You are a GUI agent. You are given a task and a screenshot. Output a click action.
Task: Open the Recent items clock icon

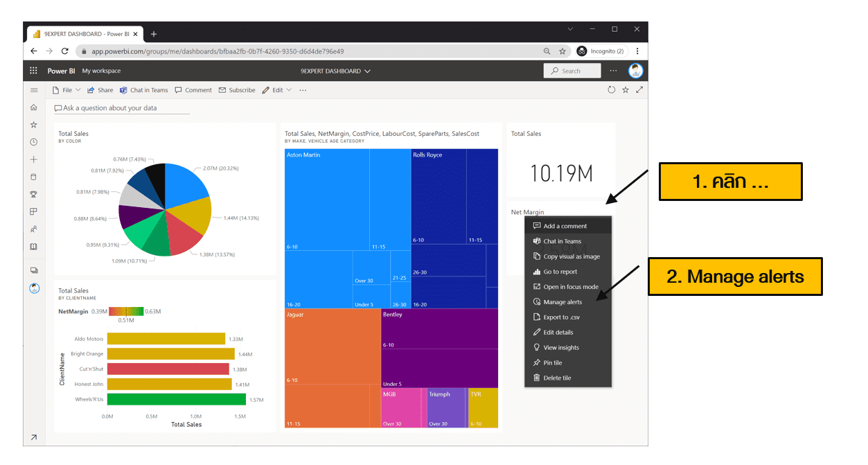[x=34, y=142]
